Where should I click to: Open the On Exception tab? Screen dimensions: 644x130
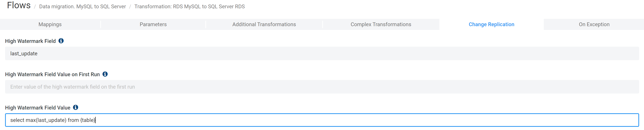[x=594, y=24]
